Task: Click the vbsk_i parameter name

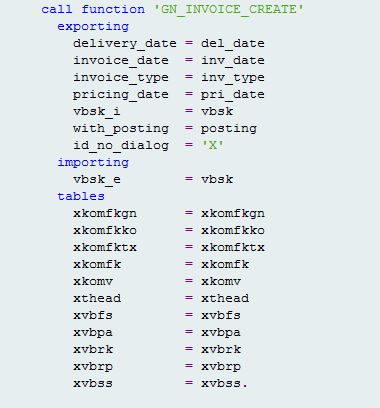Action: (97, 111)
